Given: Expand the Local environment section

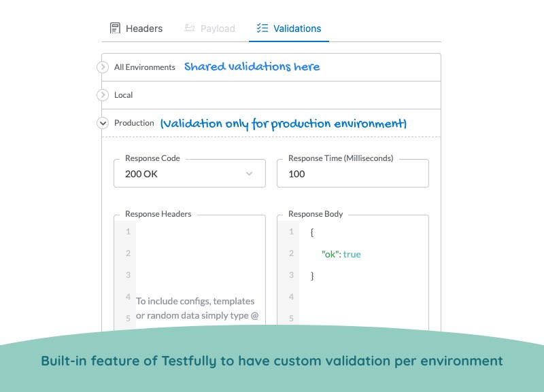Looking at the screenshot, I should [103, 94].
